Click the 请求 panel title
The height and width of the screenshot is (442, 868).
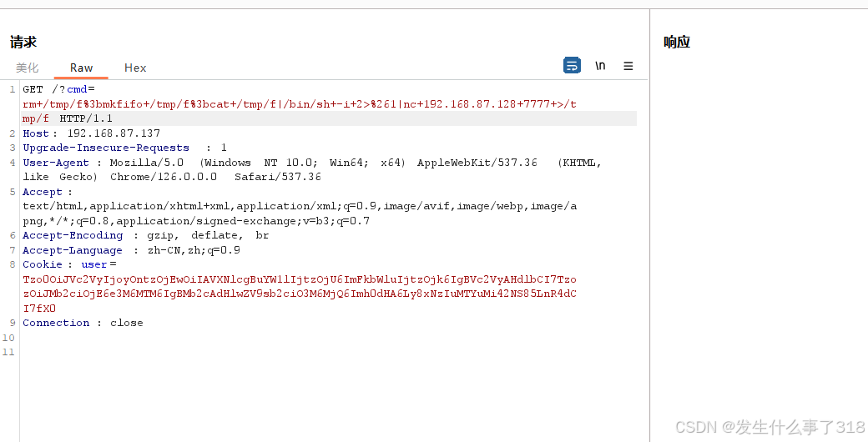[23, 42]
